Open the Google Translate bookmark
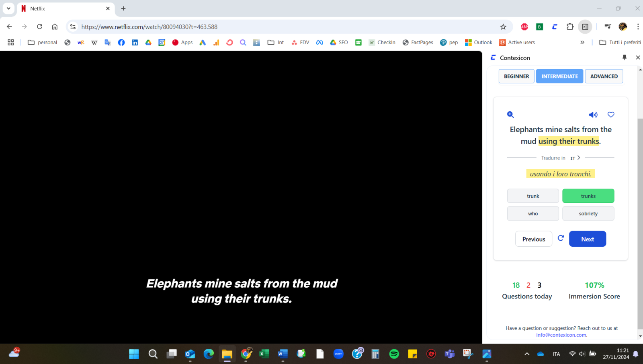Screen dimensions: 643x364 [x=107, y=42]
